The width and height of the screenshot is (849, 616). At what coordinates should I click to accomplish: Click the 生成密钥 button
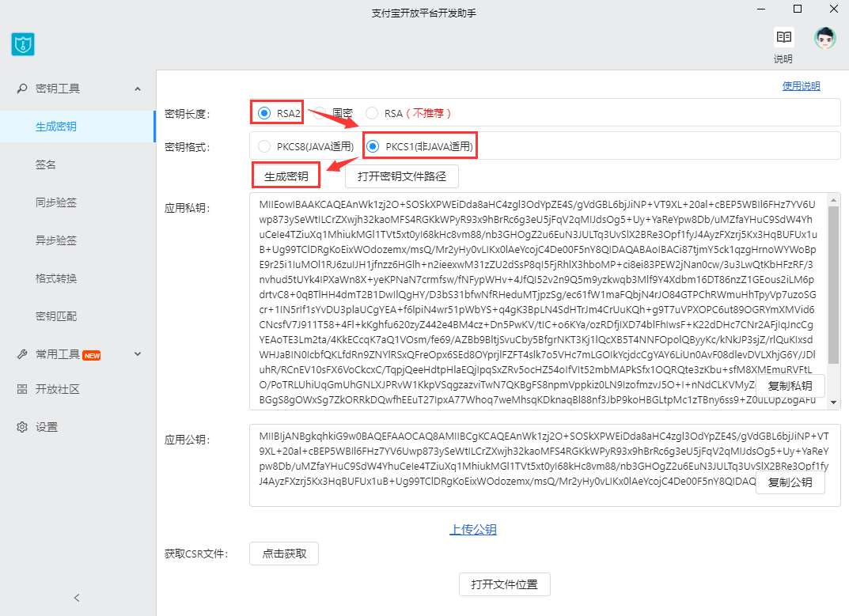click(286, 176)
